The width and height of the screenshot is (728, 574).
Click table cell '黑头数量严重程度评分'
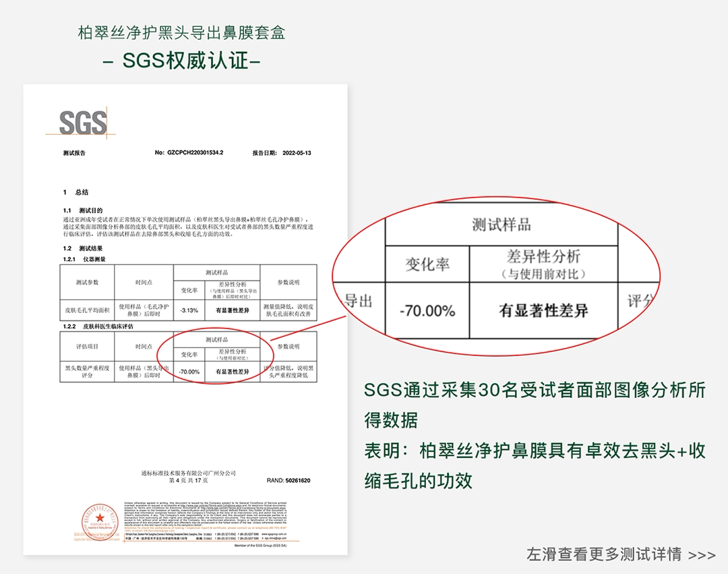(x=87, y=372)
